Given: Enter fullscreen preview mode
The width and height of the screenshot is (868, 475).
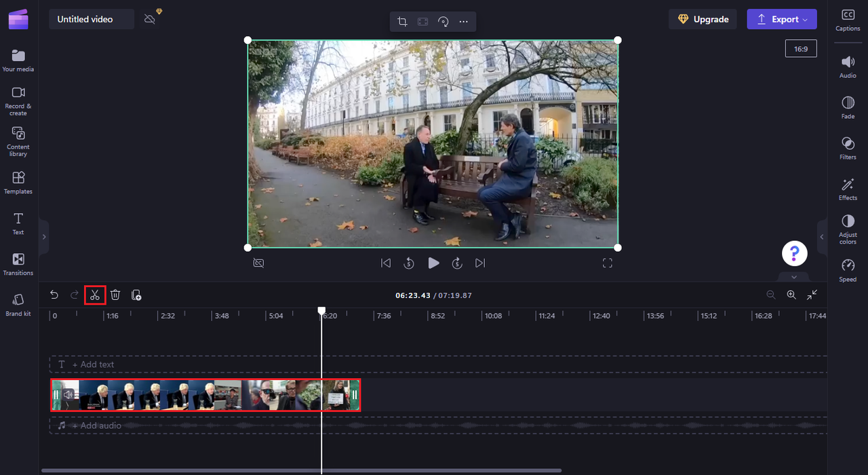Looking at the screenshot, I should coord(608,263).
